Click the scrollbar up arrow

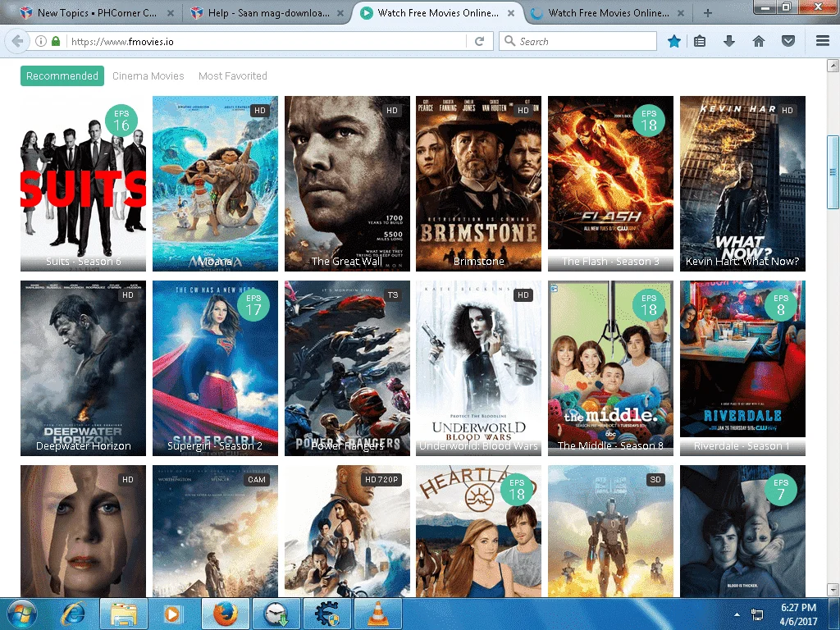pyautogui.click(x=833, y=66)
